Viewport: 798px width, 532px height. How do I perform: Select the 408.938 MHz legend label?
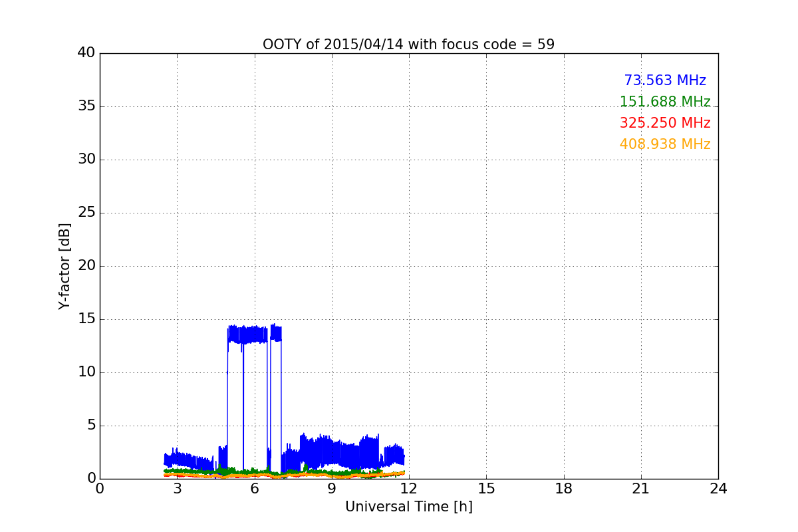click(665, 144)
